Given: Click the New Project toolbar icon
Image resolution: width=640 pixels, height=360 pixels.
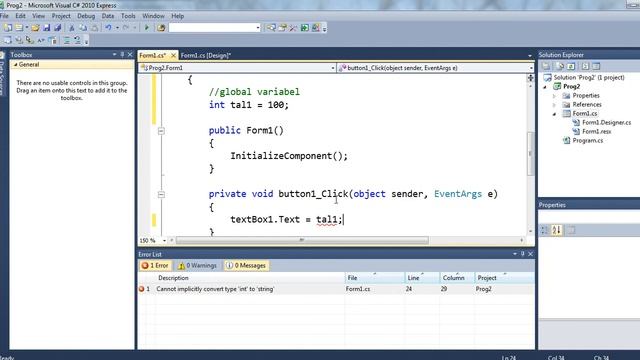Looking at the screenshot, I should [8, 28].
